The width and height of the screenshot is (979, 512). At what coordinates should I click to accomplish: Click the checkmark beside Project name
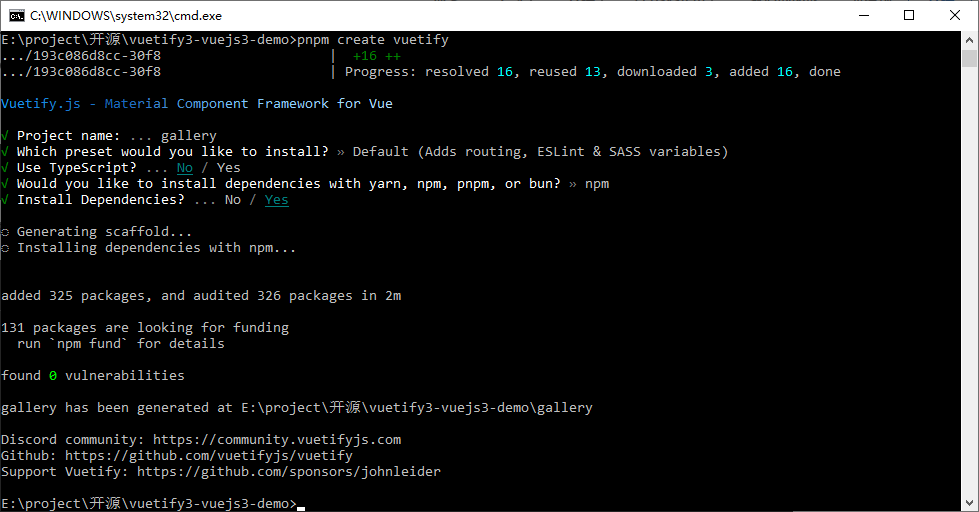pos(5,136)
